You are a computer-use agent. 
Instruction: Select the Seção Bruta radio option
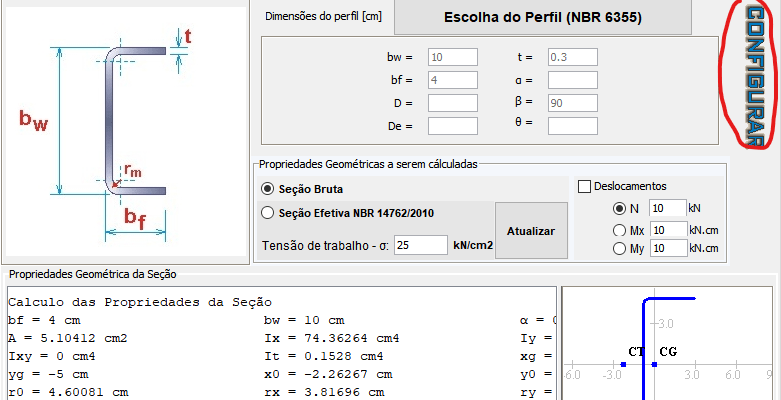[x=267, y=189]
